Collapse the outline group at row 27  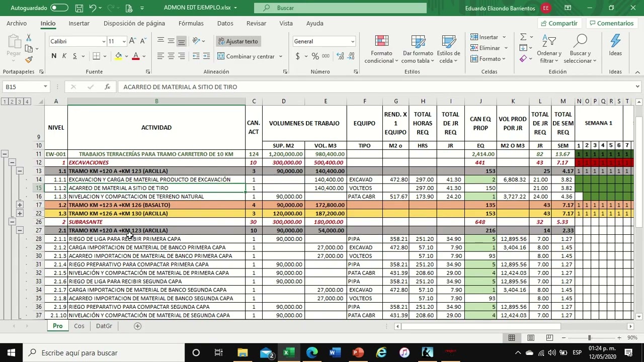point(19,230)
